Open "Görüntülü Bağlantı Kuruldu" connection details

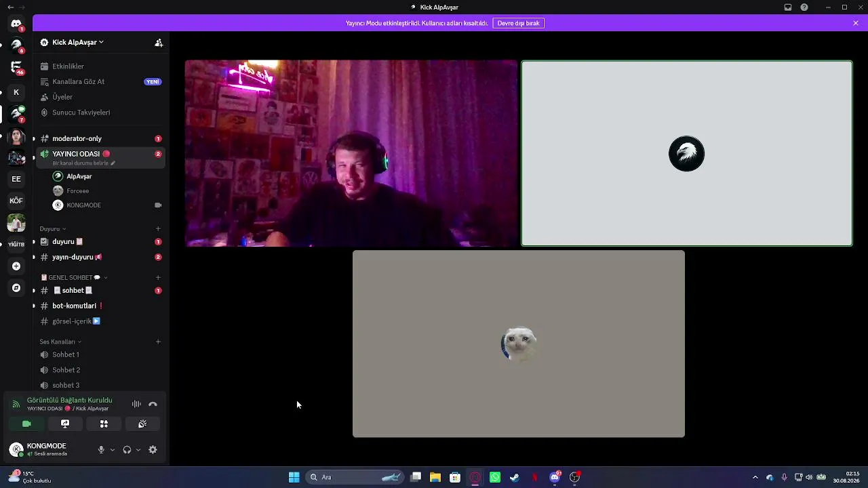pyautogui.click(x=69, y=401)
